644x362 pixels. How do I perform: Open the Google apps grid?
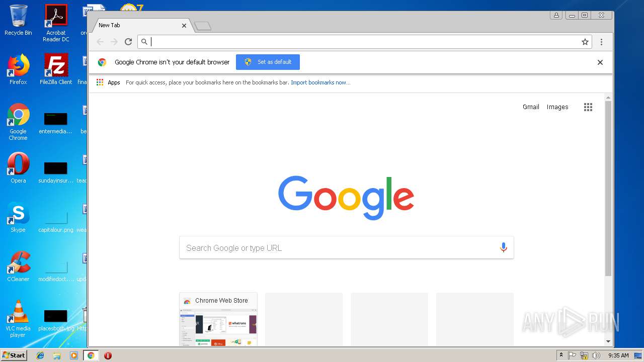click(588, 107)
